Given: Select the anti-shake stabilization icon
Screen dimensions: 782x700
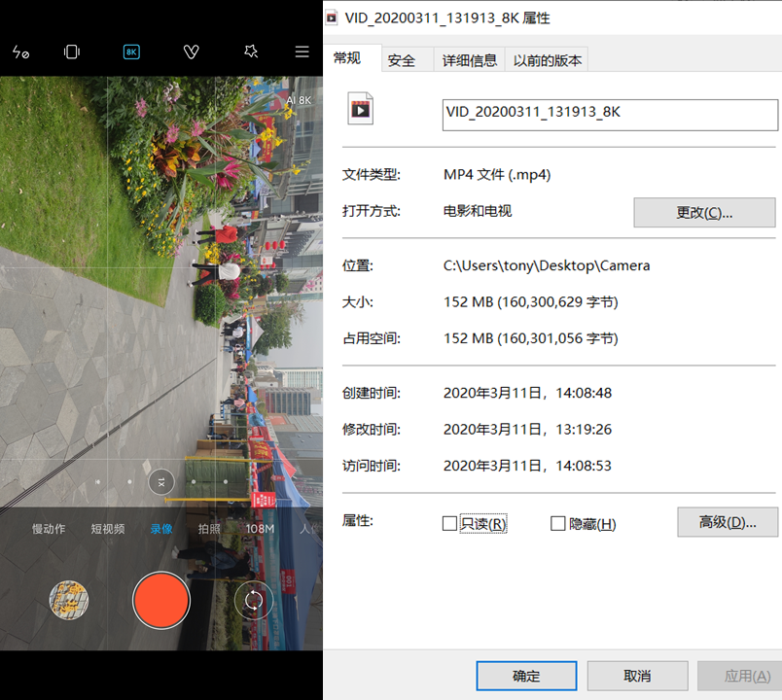Looking at the screenshot, I should [x=71, y=52].
